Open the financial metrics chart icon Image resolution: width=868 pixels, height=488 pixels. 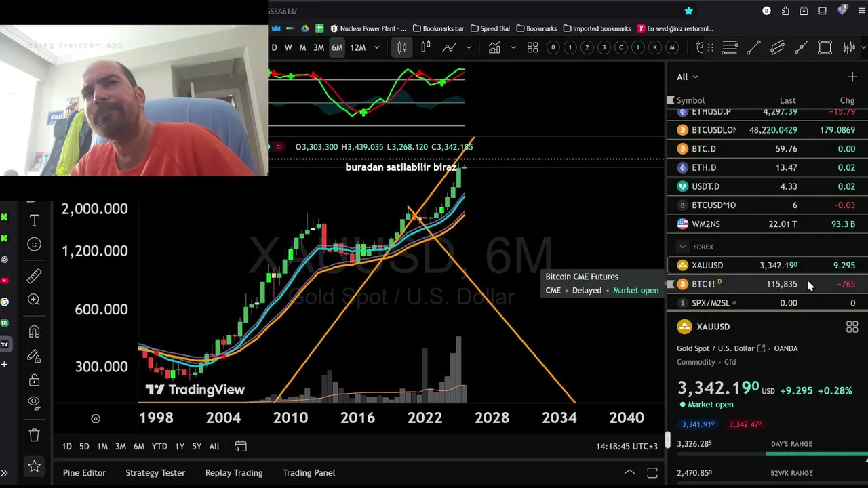(x=494, y=47)
